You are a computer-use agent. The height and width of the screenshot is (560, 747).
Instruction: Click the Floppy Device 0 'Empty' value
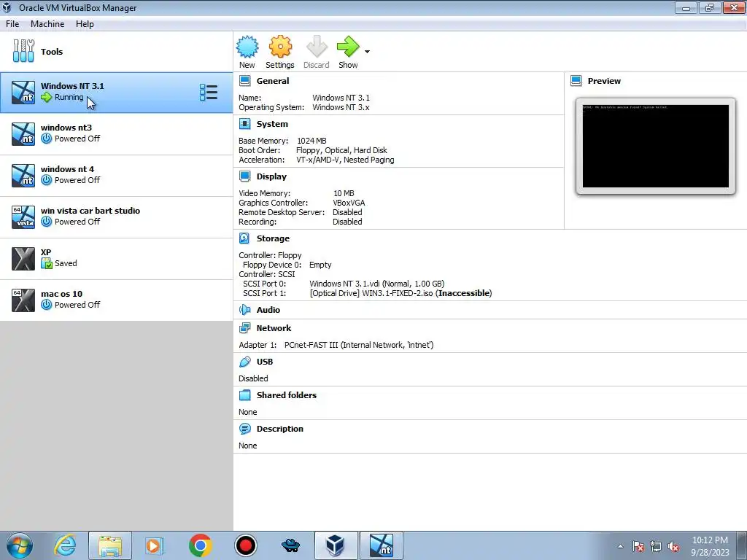(x=320, y=264)
